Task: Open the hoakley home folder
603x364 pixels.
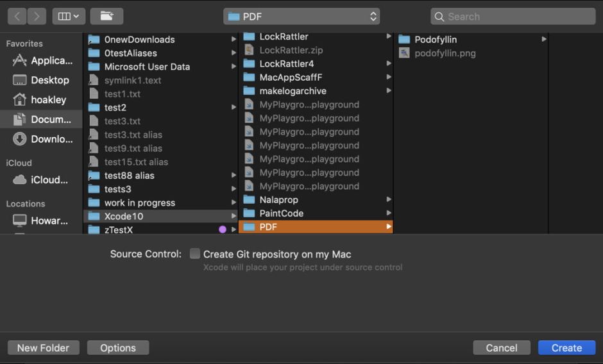Action: 42,99
